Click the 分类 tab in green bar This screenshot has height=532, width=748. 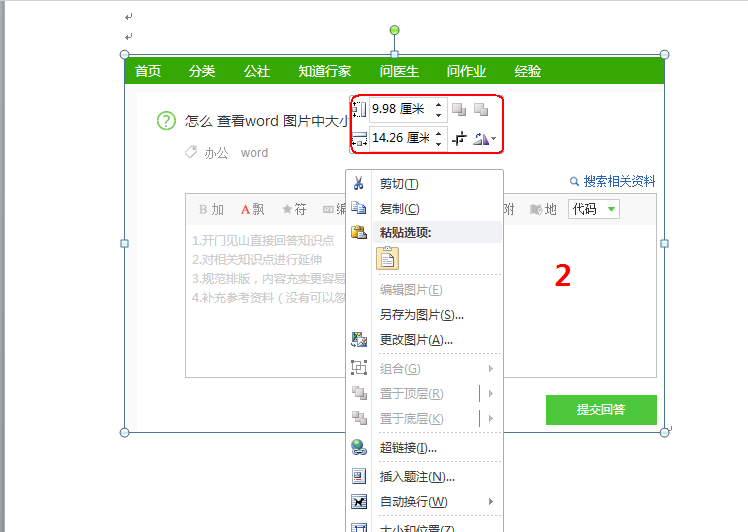[202, 71]
